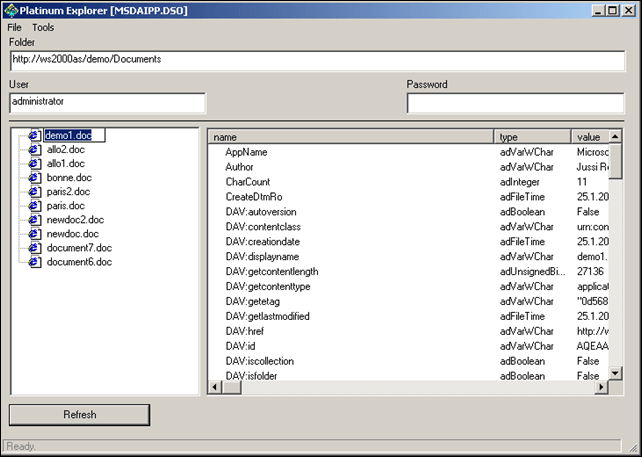Select the DAV:id property row

click(409, 346)
